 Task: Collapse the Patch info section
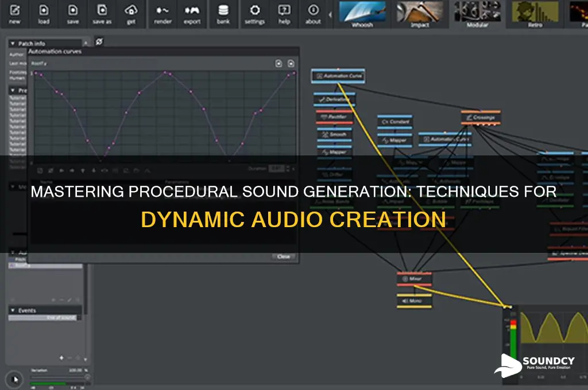(13, 44)
